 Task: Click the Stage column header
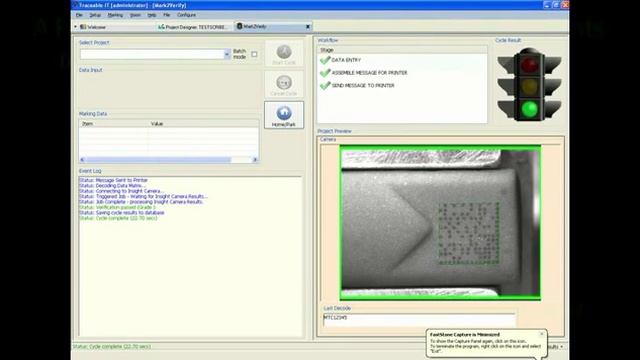(x=402, y=50)
